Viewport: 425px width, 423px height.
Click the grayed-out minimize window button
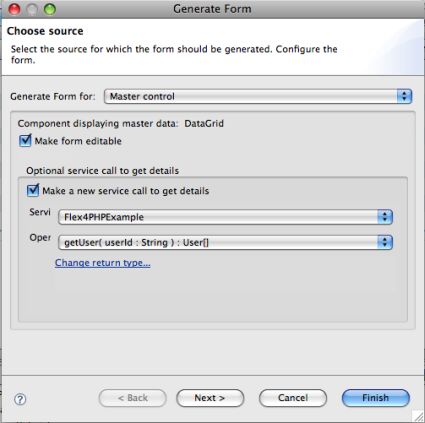point(32,9)
